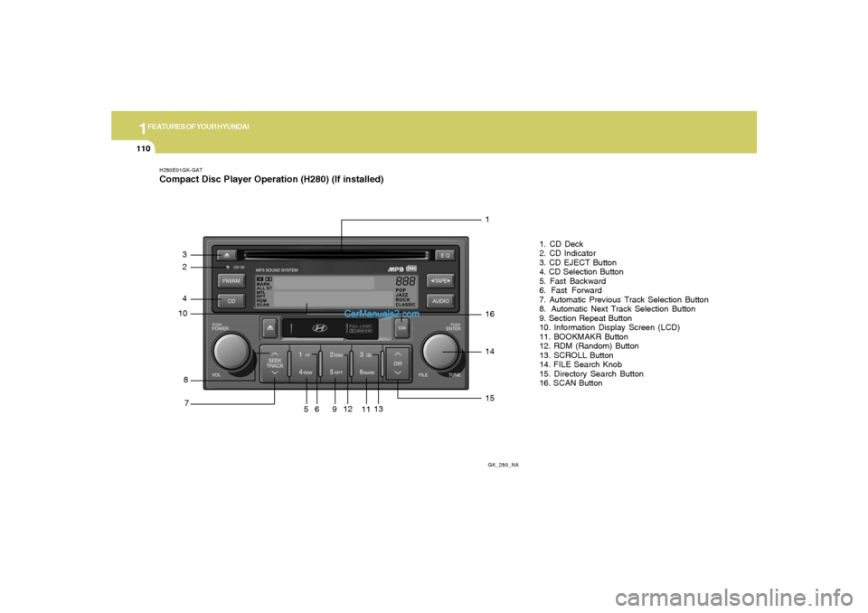Click preset 6 MARK button
Screen dimensions: 868x613
366,373
